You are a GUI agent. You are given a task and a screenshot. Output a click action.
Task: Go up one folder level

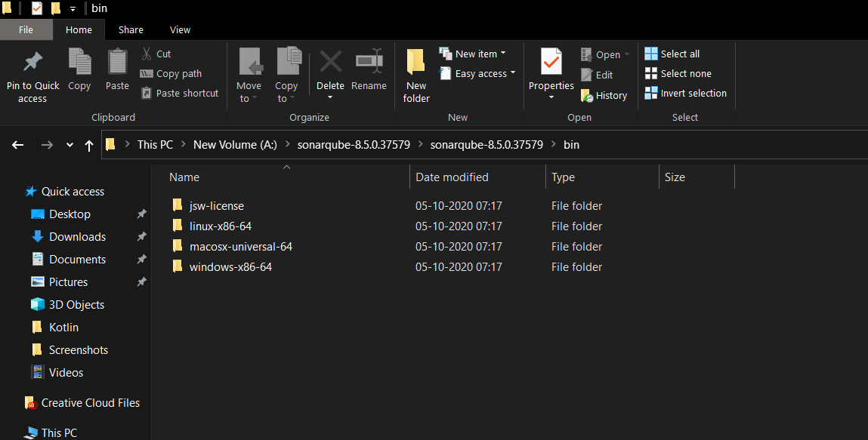click(89, 146)
